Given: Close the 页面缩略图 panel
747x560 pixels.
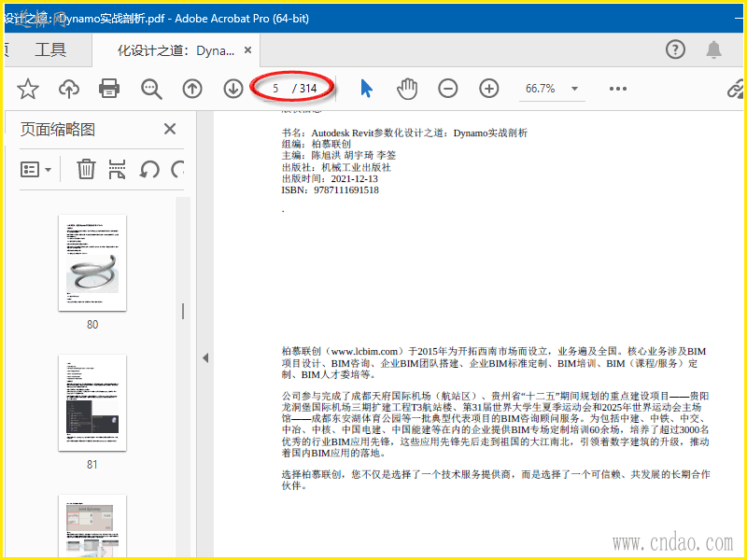Looking at the screenshot, I should point(170,129).
